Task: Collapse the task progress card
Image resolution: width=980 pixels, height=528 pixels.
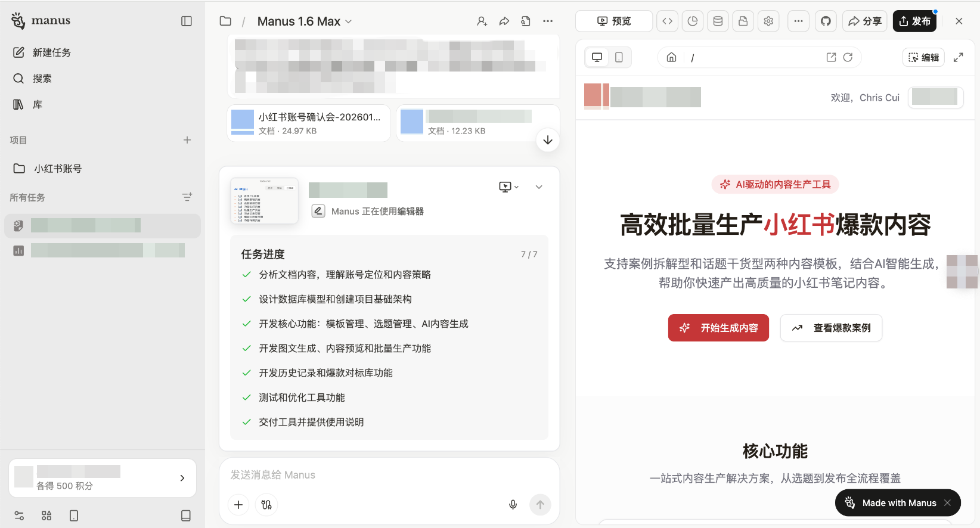Action: point(539,187)
